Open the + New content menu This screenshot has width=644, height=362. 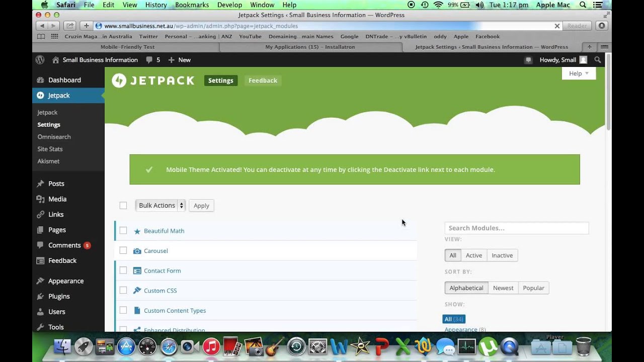179,60
